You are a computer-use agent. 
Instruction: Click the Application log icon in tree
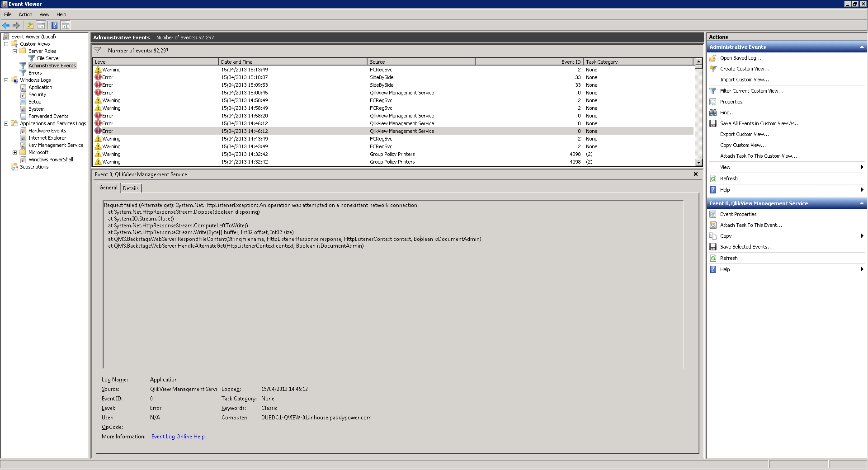point(23,87)
